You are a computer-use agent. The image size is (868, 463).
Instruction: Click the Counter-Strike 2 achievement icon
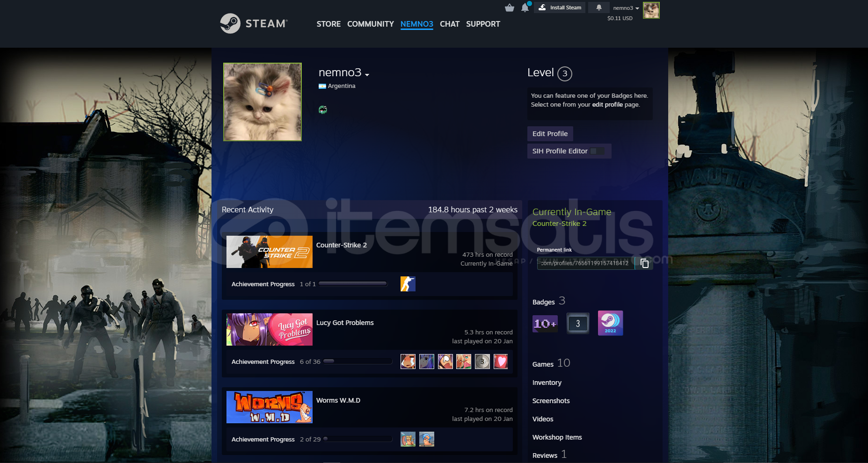pyautogui.click(x=408, y=284)
